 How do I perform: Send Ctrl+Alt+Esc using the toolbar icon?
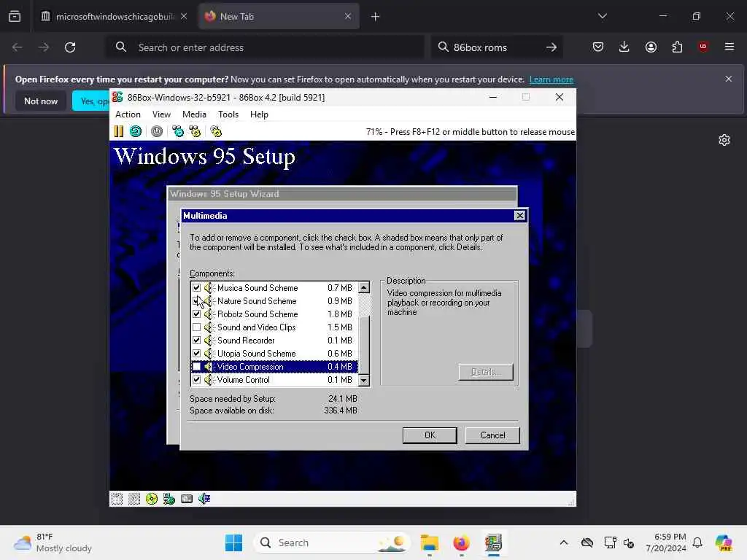click(x=195, y=131)
